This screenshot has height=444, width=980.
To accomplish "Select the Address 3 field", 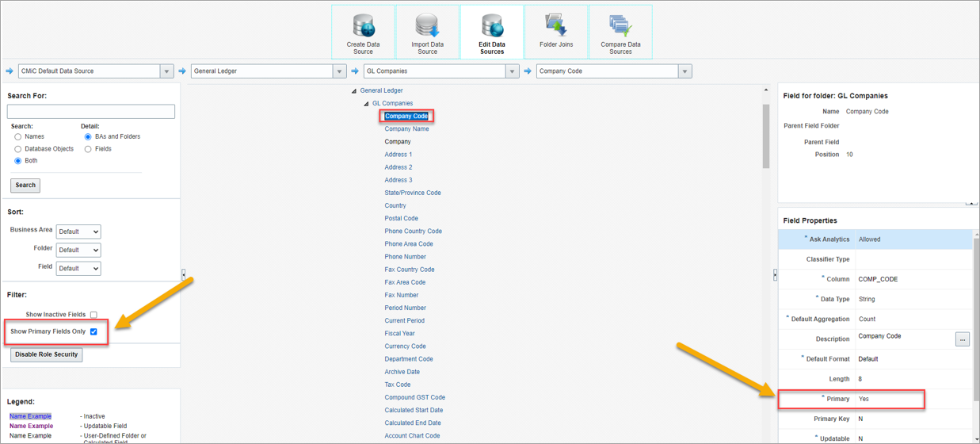I will [398, 180].
